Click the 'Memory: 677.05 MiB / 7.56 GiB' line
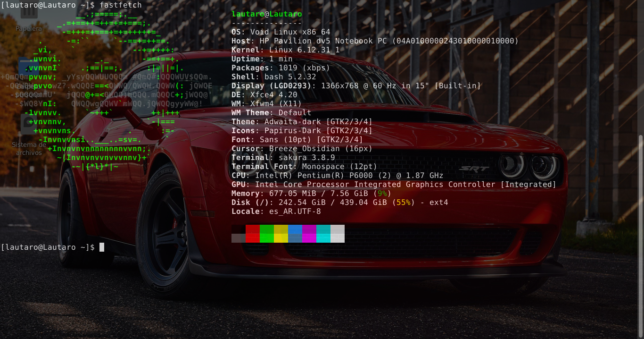Image resolution: width=644 pixels, height=339 pixels. click(x=312, y=193)
